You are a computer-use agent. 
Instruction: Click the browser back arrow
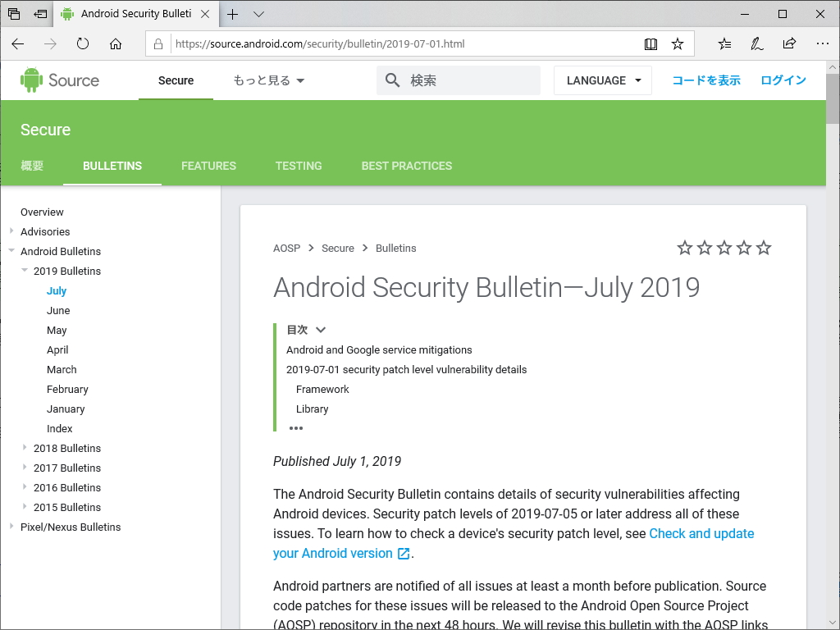point(17,44)
